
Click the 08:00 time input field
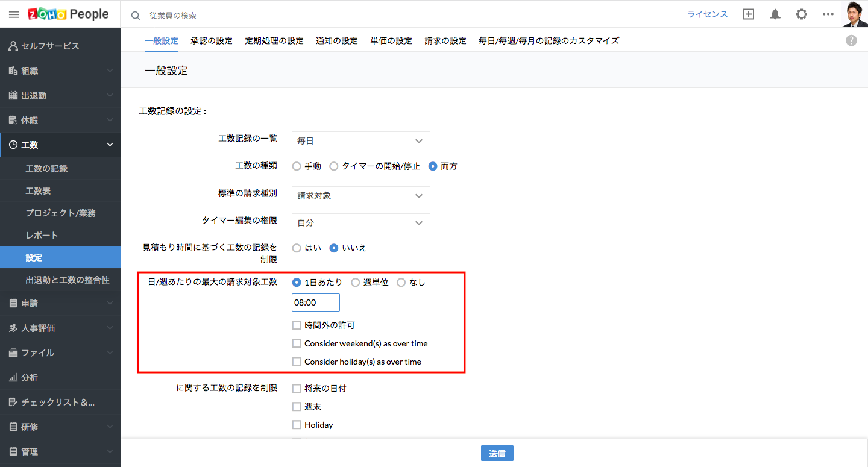(x=316, y=302)
